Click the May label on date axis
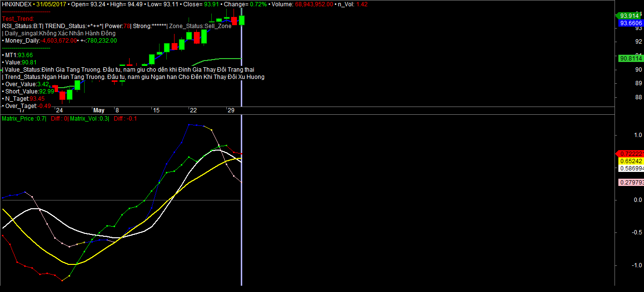 tap(99, 110)
